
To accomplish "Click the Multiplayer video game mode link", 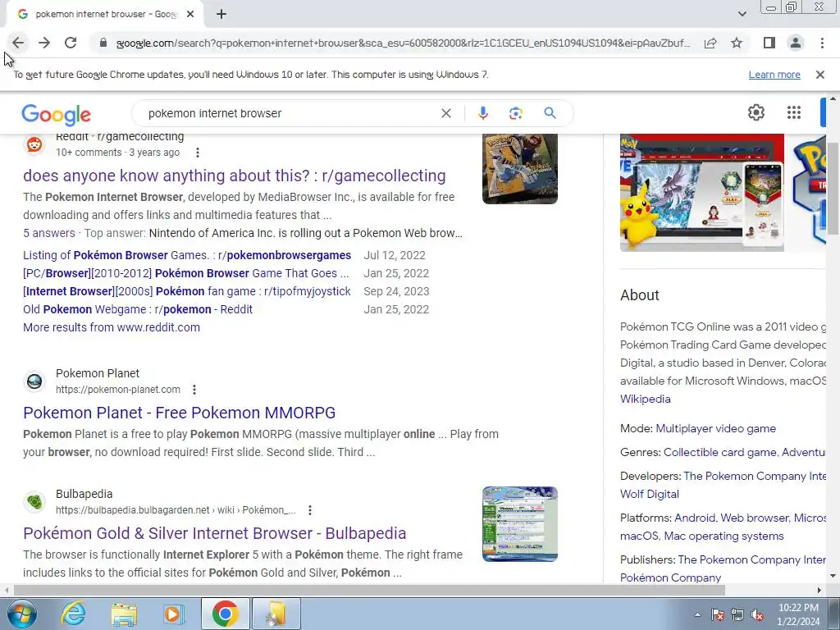I will coord(715,428).
